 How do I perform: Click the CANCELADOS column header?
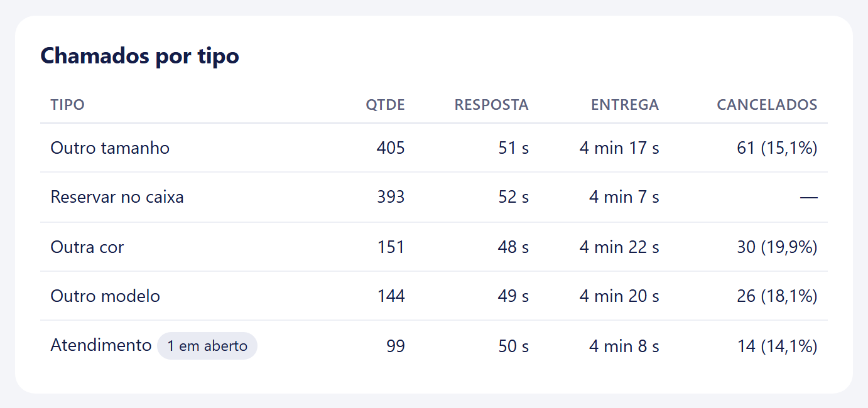coord(767,105)
